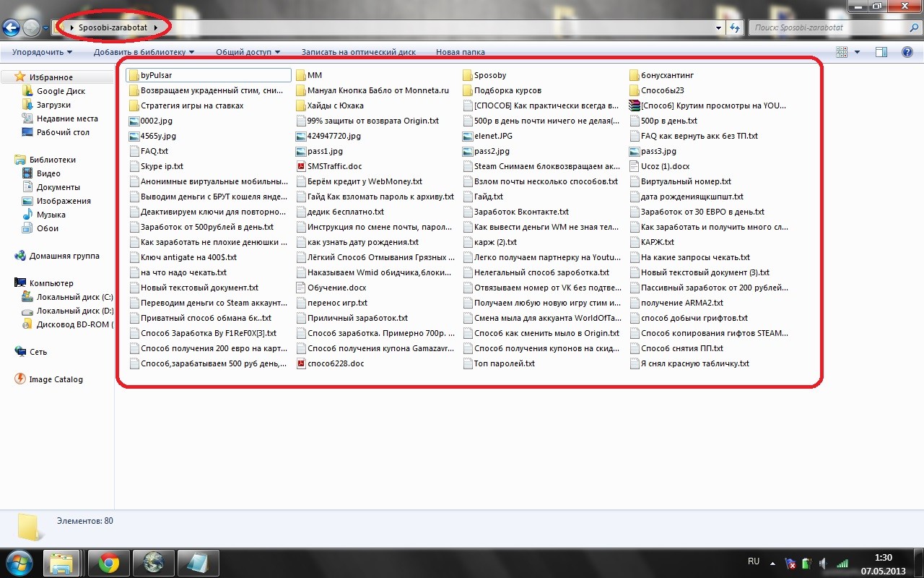Open the view options dropdown arrow
924x578 pixels.
[857, 52]
